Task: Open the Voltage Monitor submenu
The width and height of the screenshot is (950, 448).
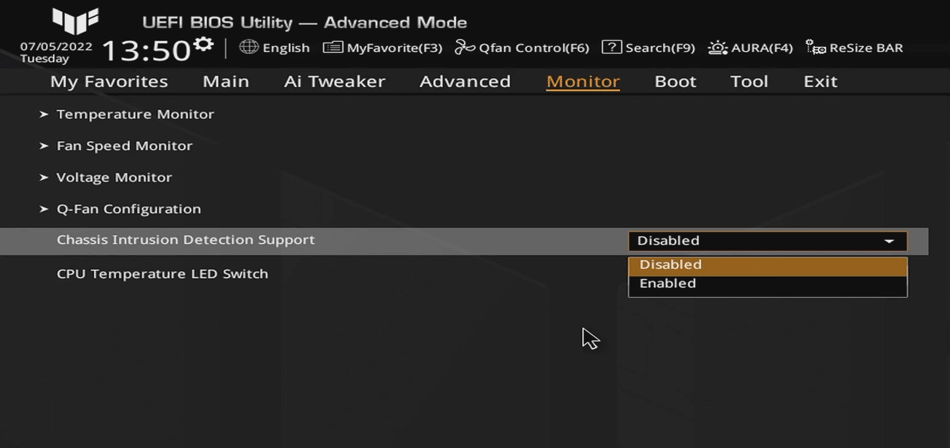Action: click(x=114, y=178)
